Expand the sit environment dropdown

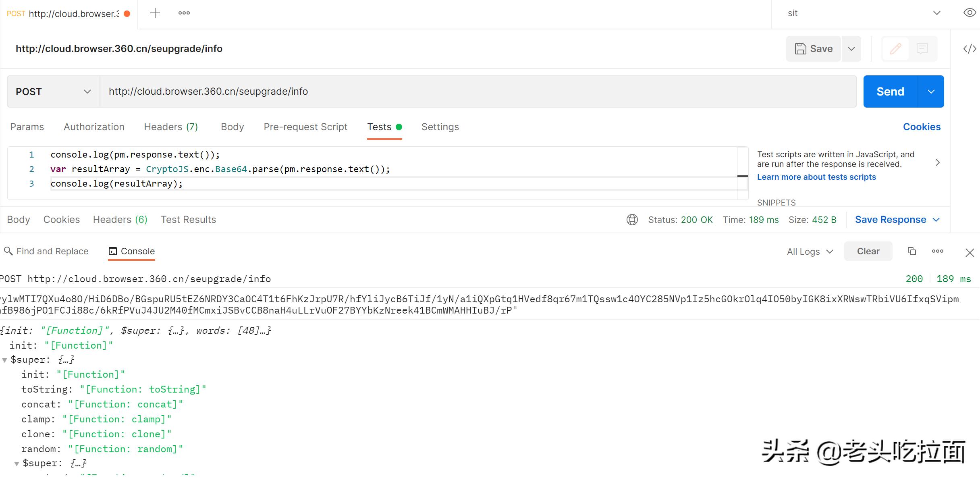click(x=936, y=13)
